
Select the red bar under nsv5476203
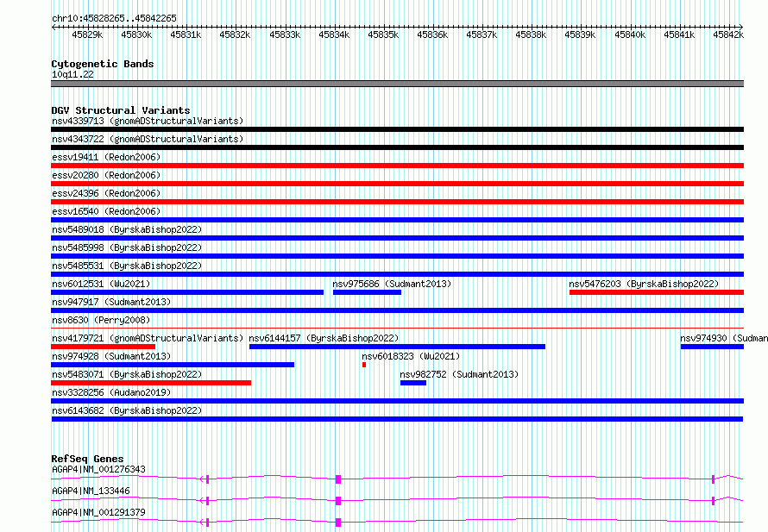(x=657, y=292)
